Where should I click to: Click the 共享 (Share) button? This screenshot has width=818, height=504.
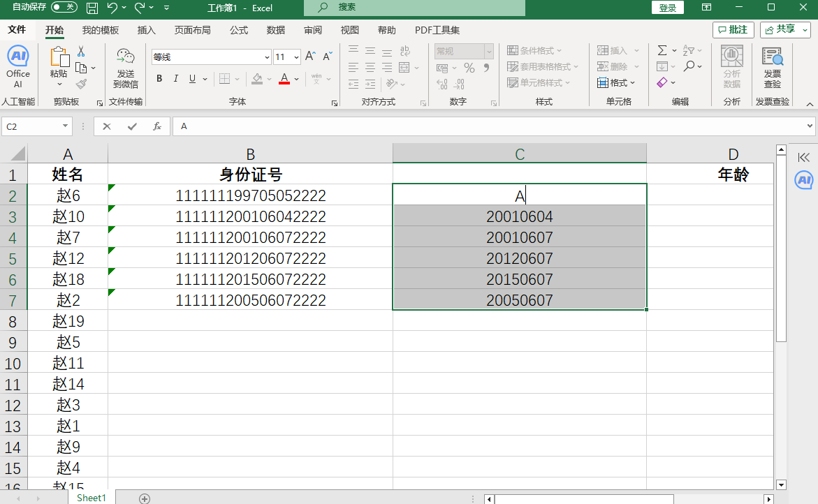pyautogui.click(x=785, y=29)
